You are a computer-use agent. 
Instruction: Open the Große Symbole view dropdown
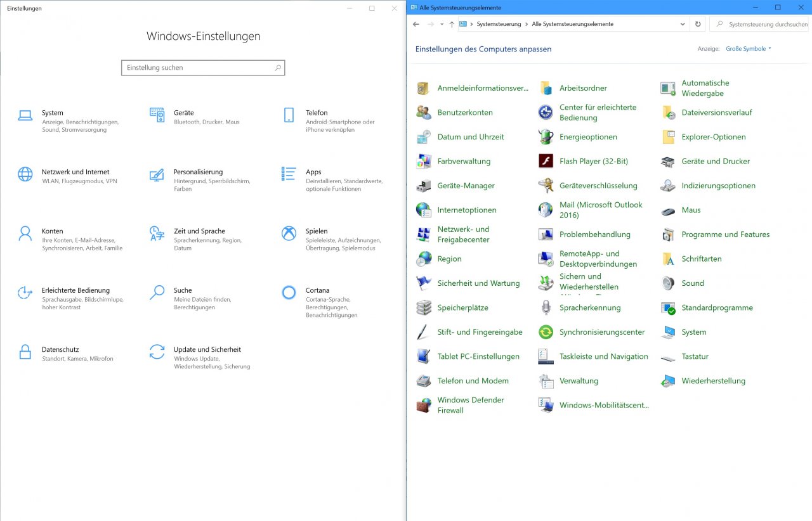[x=749, y=49]
